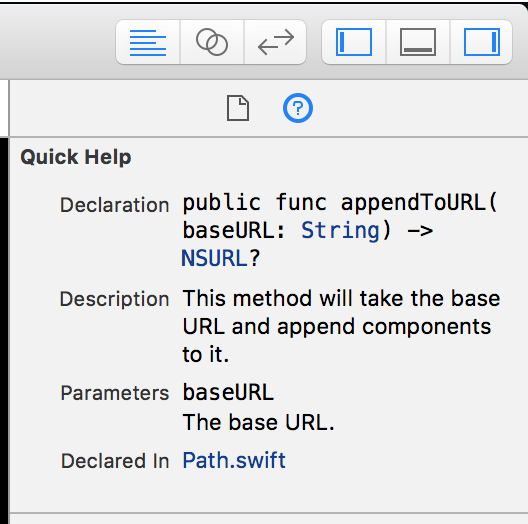Image resolution: width=528 pixels, height=524 pixels.
Task: Open the Assistant editor with overlapping circles
Action: tap(212, 42)
